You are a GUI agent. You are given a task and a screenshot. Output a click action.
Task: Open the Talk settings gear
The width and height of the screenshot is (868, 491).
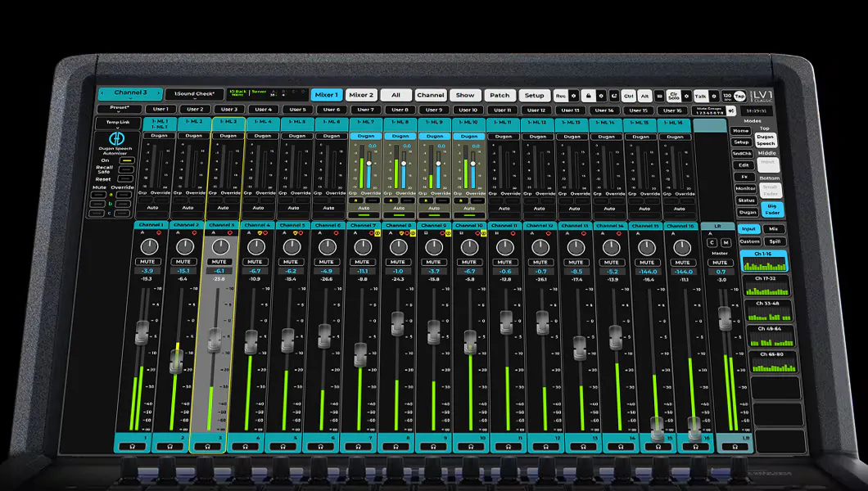click(713, 97)
